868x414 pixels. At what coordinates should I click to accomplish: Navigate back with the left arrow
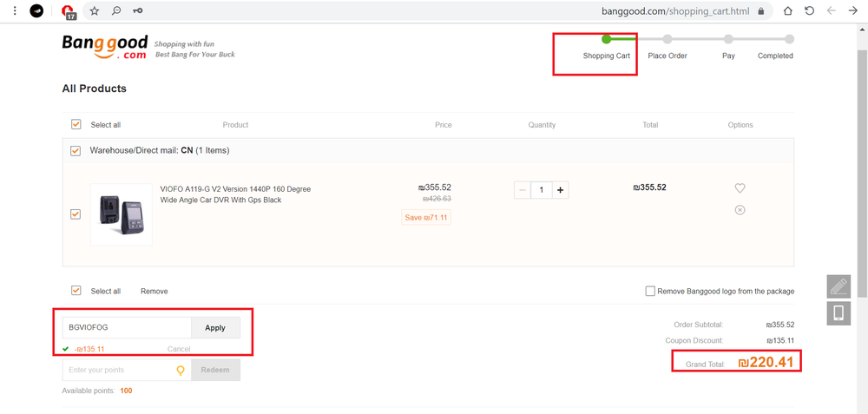[831, 10]
